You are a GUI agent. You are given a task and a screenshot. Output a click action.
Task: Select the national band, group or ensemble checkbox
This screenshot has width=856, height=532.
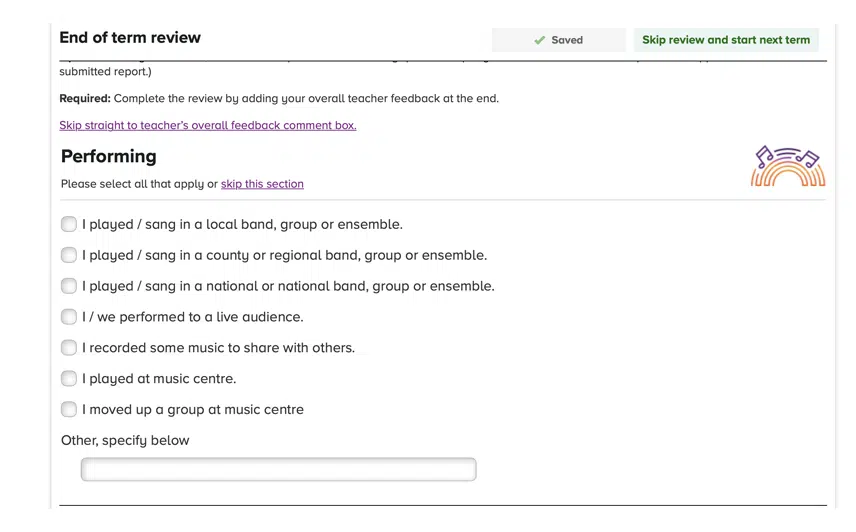click(x=69, y=286)
